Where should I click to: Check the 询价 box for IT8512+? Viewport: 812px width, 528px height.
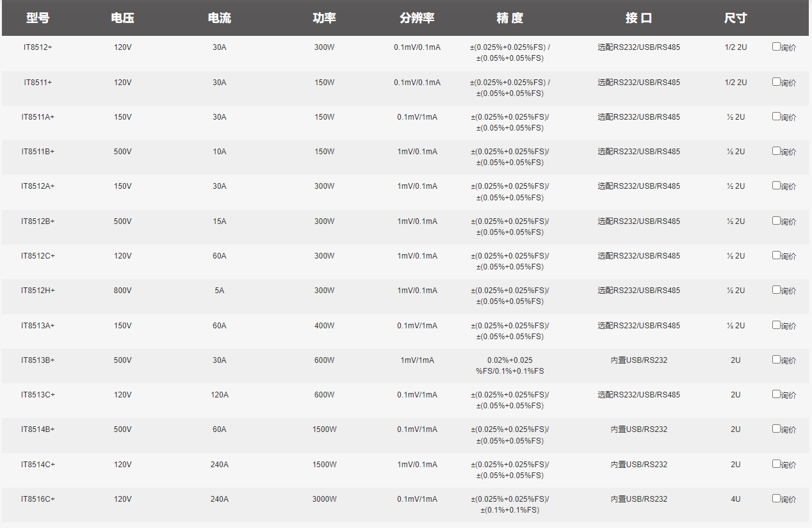776,47
